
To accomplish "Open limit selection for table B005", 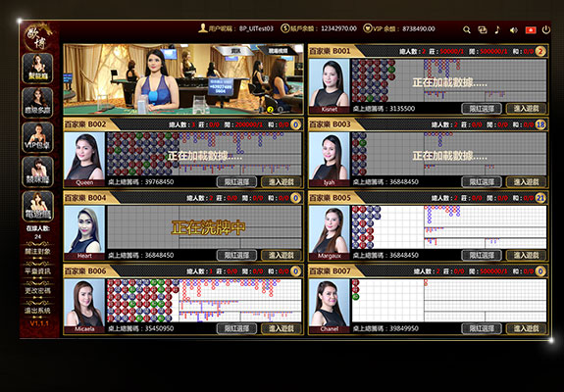I will point(482,255).
